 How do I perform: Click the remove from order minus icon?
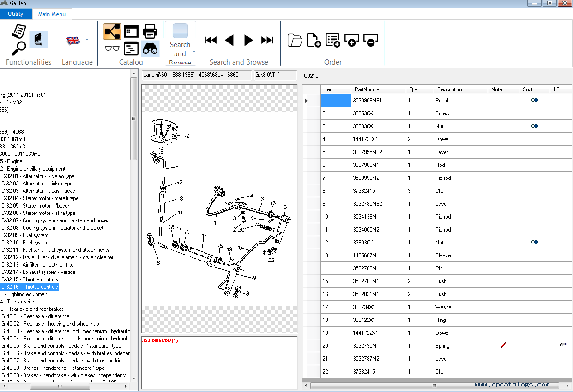(x=371, y=40)
